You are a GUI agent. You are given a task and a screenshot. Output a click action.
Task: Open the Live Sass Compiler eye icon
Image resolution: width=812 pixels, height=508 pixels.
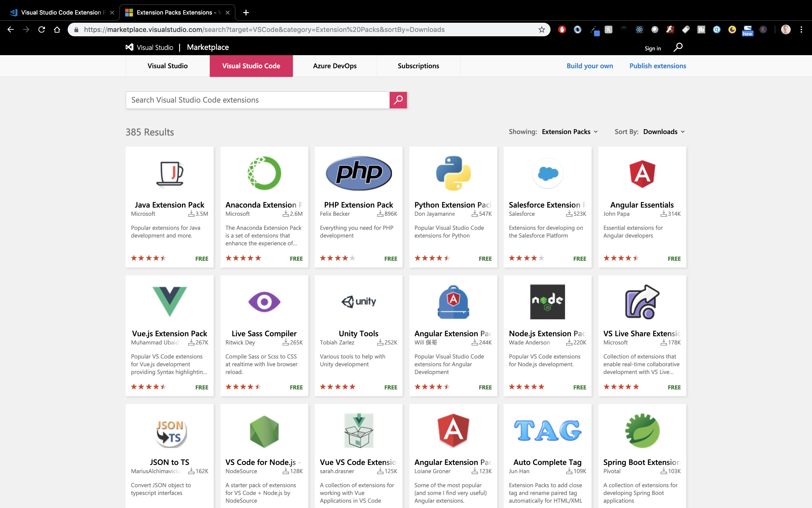[x=264, y=302]
